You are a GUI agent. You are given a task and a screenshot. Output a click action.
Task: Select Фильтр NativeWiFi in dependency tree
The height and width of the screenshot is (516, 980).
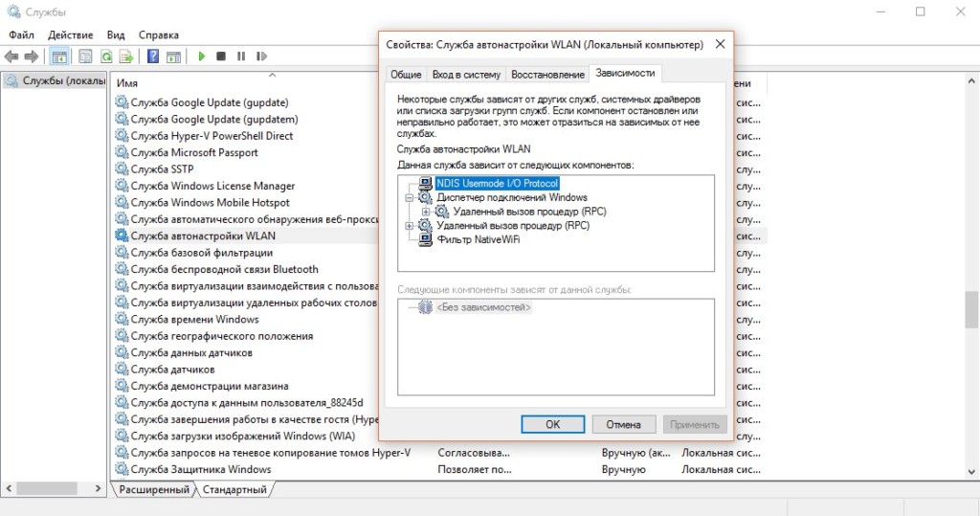[478, 240]
